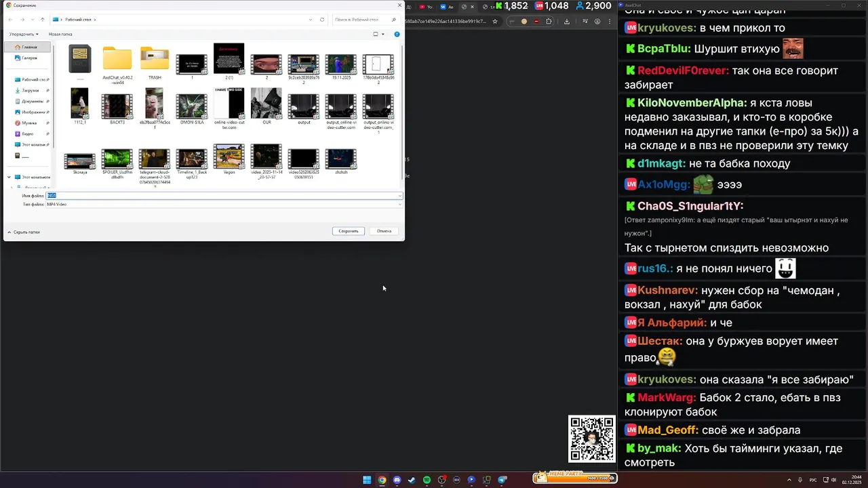This screenshot has width=868, height=488.
Task: Click the Отмена button in save dialog
Action: 384,231
